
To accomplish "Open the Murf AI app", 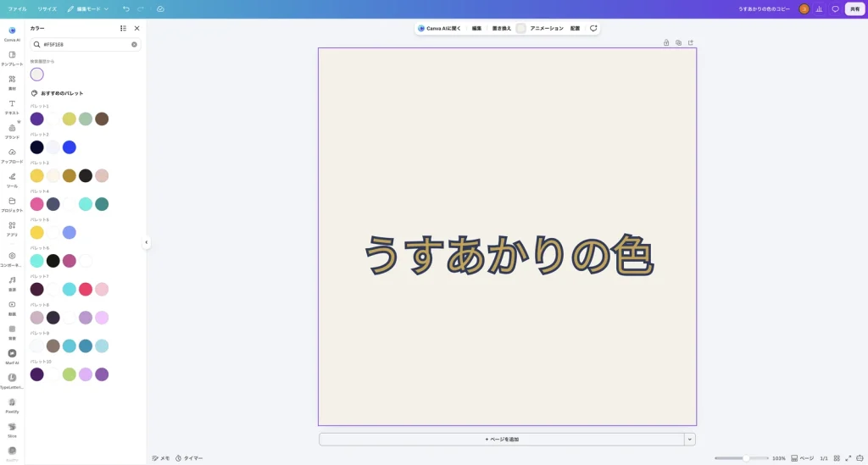I will pyautogui.click(x=12, y=356).
